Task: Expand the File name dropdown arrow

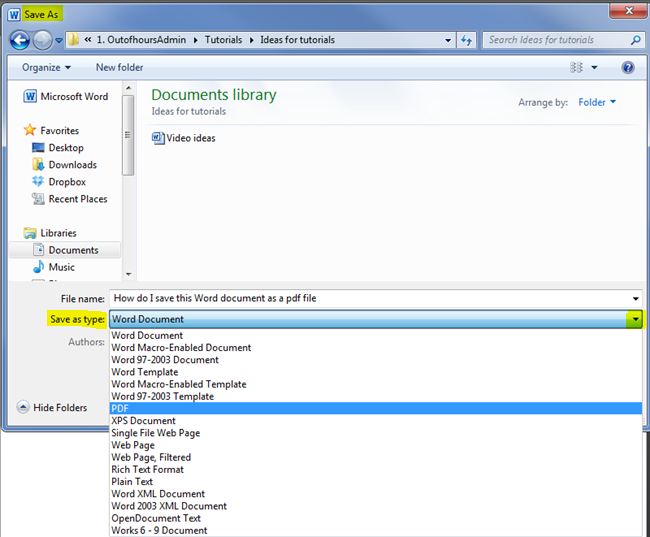Action: pos(635,299)
